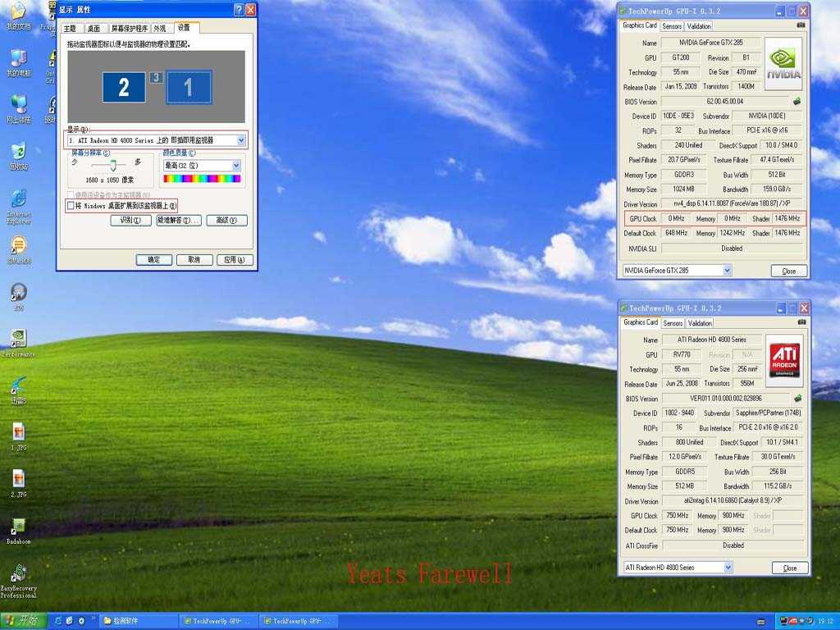This screenshot has height=630, width=840.
Task: Switch to 检测软件 taskbar window
Action: click(x=139, y=621)
